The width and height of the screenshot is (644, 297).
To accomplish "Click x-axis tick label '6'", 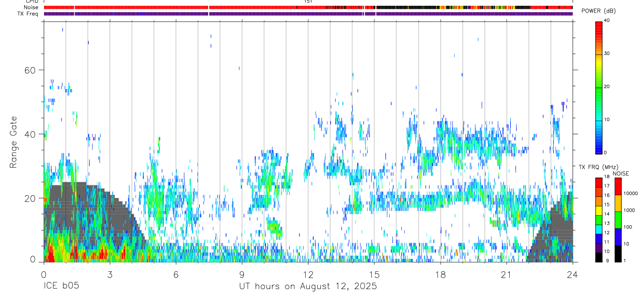I will point(176,274).
